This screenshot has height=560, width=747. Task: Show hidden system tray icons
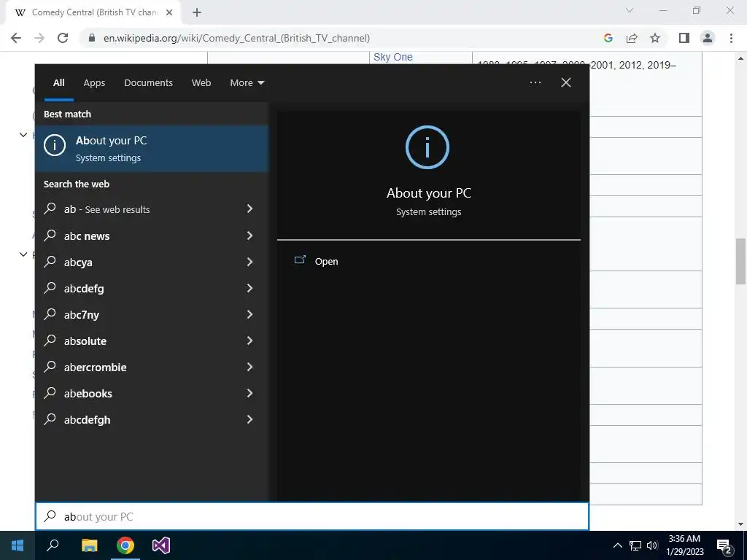(x=617, y=545)
